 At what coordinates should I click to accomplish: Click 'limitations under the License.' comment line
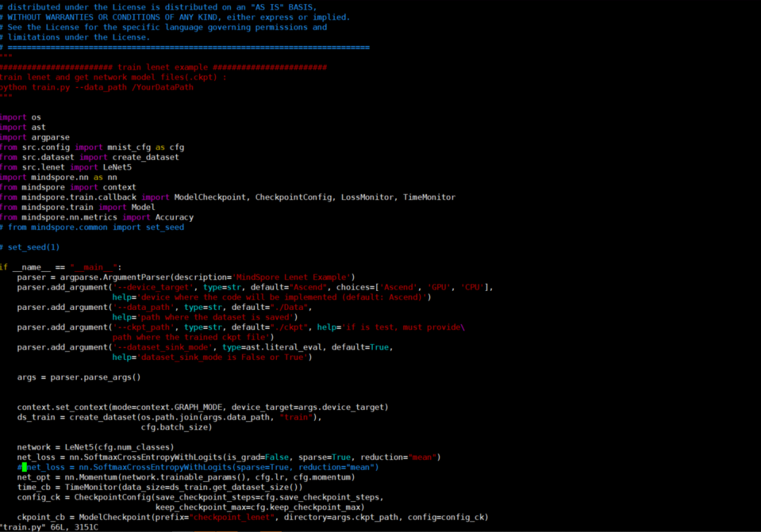click(x=75, y=37)
